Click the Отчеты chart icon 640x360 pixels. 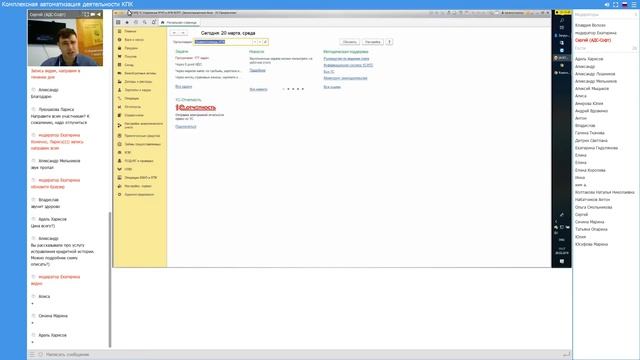(120, 107)
